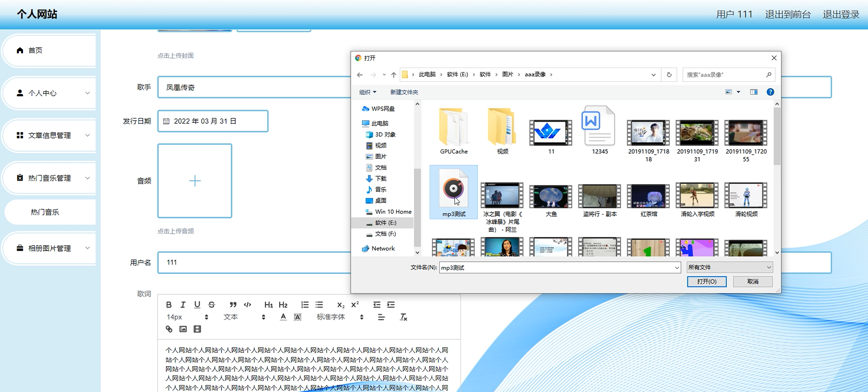Open the 所有文件 file type dropdown
The width and height of the screenshot is (868, 392).
(730, 267)
